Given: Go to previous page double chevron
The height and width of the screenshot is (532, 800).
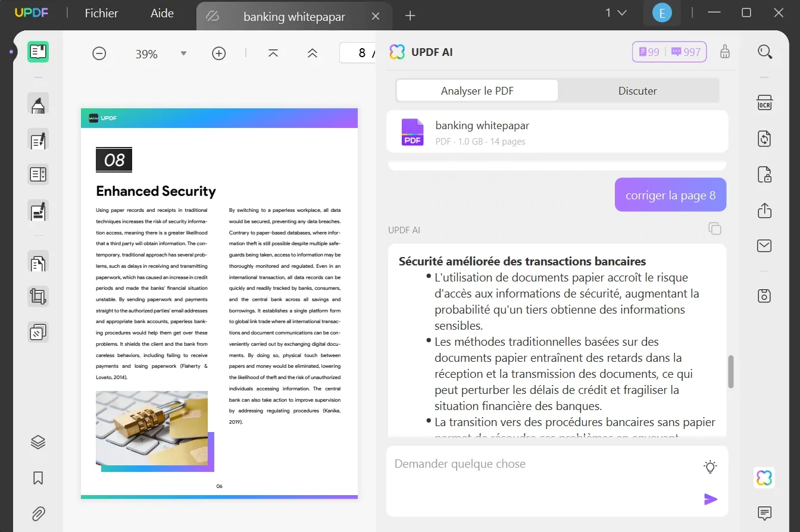Looking at the screenshot, I should click(x=312, y=53).
